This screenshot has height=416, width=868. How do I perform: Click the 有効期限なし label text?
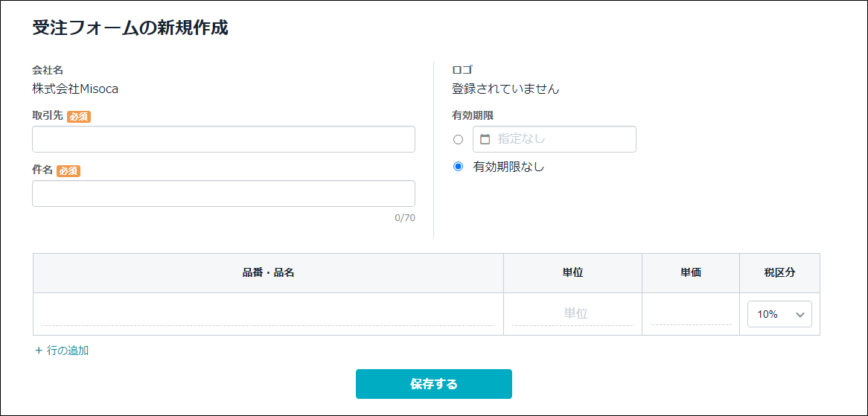click(x=508, y=167)
